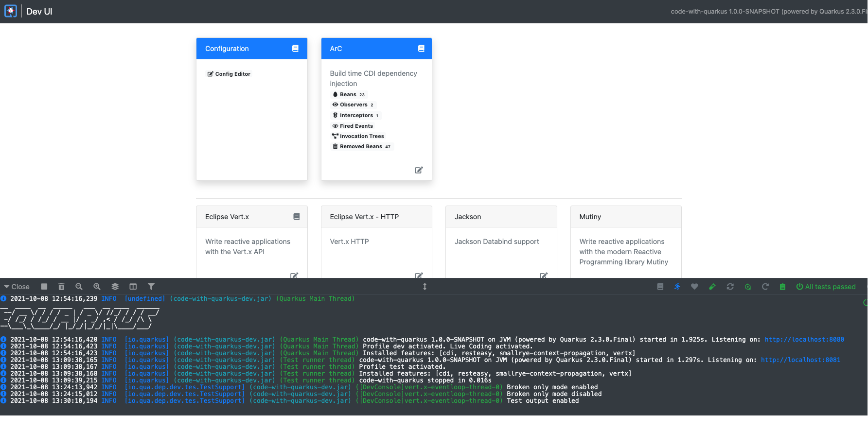The image size is (868, 432).
Task: Click the heart icon in test toolbar
Action: pyautogui.click(x=694, y=287)
